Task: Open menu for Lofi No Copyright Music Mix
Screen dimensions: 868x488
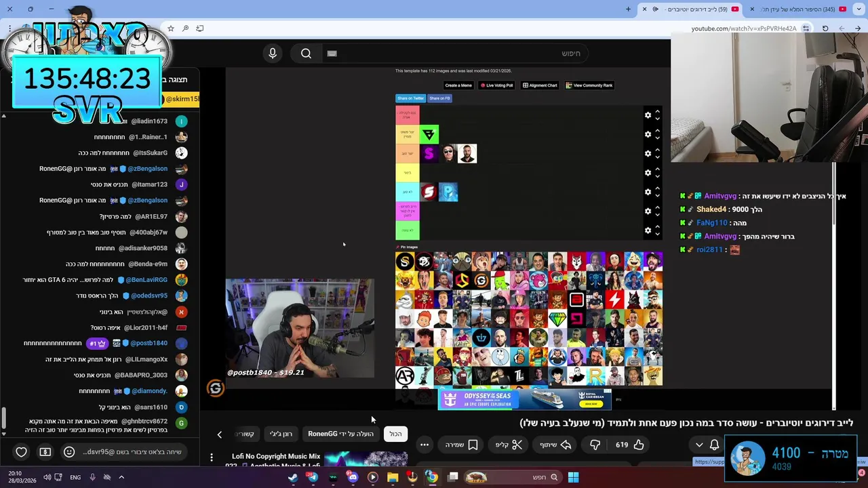Action: click(212, 457)
